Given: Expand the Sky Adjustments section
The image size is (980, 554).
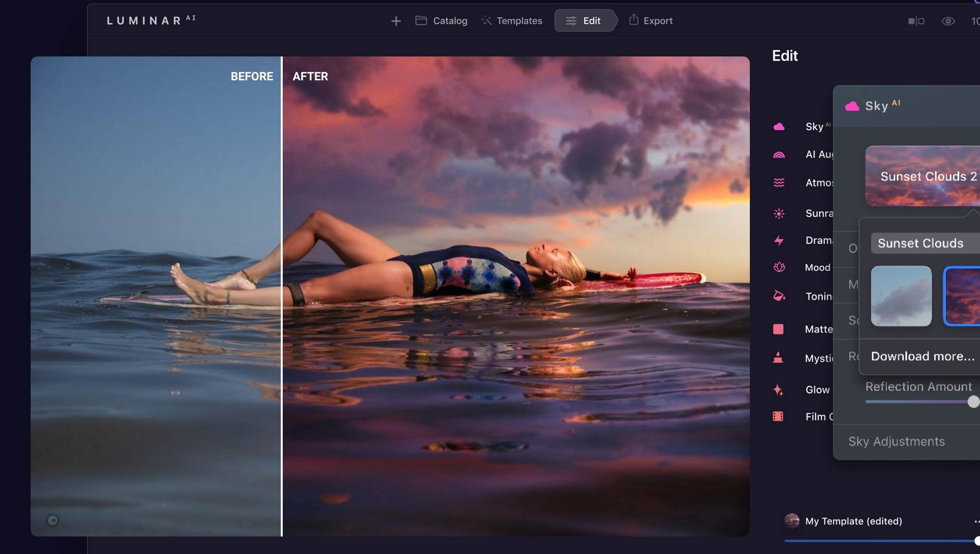Looking at the screenshot, I should click(x=897, y=441).
